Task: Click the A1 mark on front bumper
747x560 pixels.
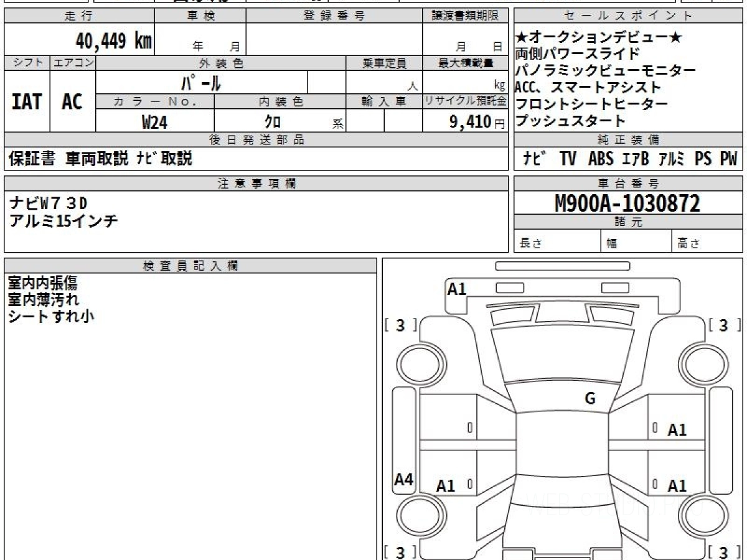Action: (457, 289)
